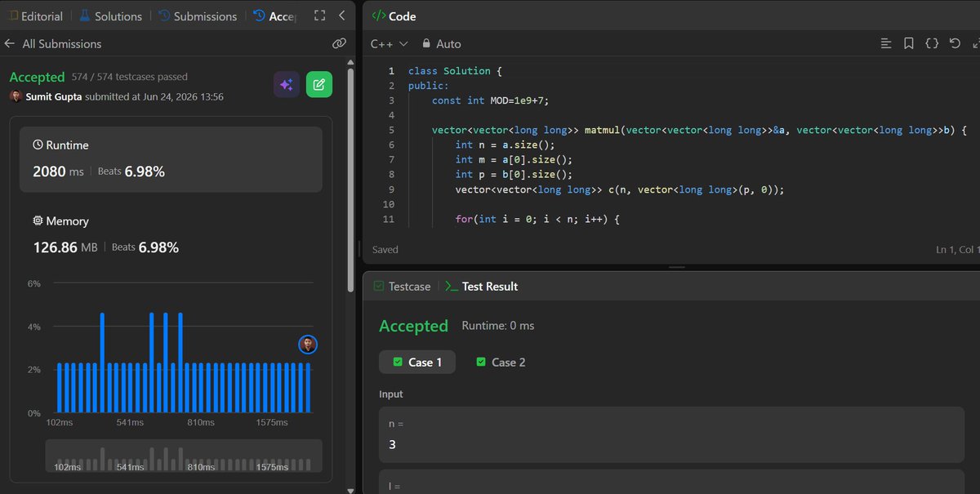
Task: Click '574 / 574 testcases passed' text
Action: tap(130, 77)
